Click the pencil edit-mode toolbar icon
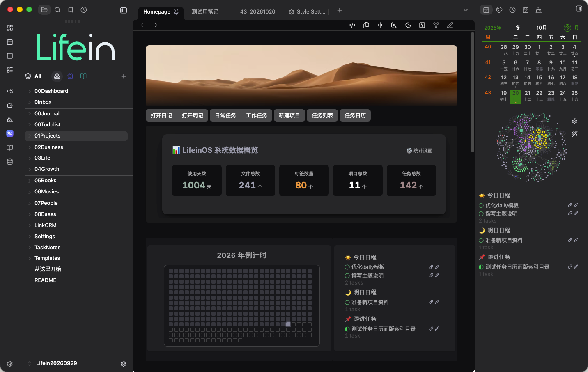 450,25
